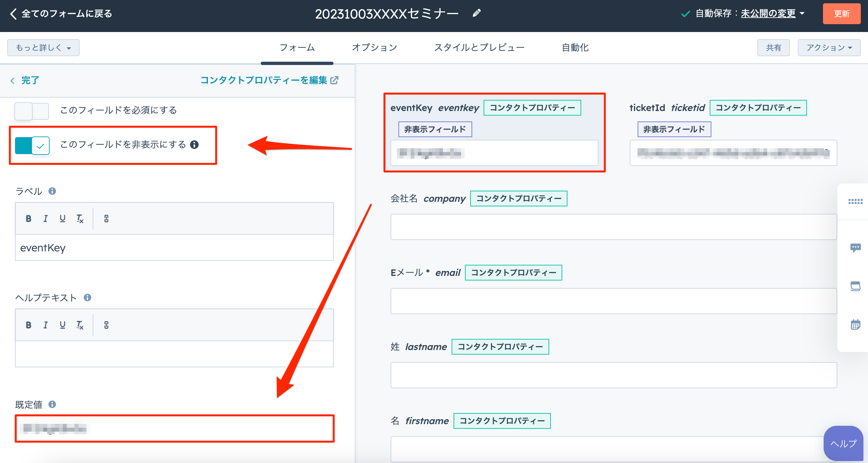Open コンタクトプロパティーを編集 link
The width and height of the screenshot is (868, 463).
coord(264,80)
